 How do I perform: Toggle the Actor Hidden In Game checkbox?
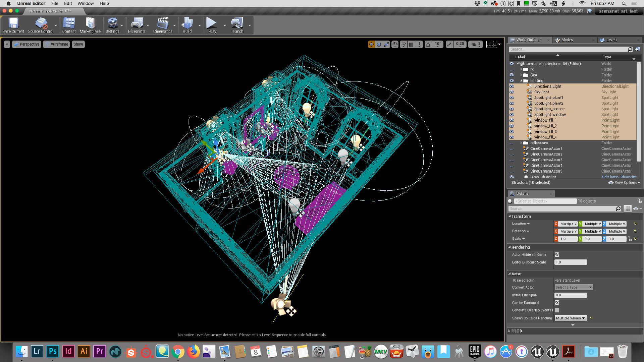(557, 255)
